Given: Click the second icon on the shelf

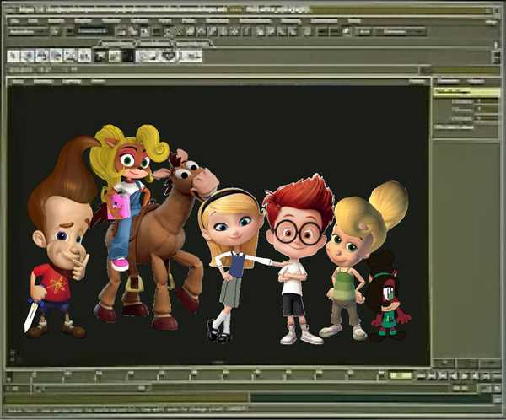Looking at the screenshot, I should (28, 56).
